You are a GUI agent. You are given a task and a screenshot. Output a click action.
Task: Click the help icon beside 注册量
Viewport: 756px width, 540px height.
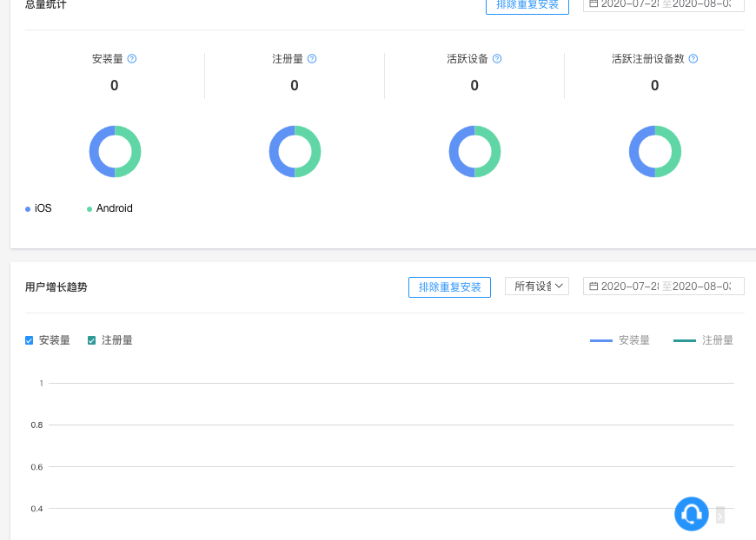point(312,59)
